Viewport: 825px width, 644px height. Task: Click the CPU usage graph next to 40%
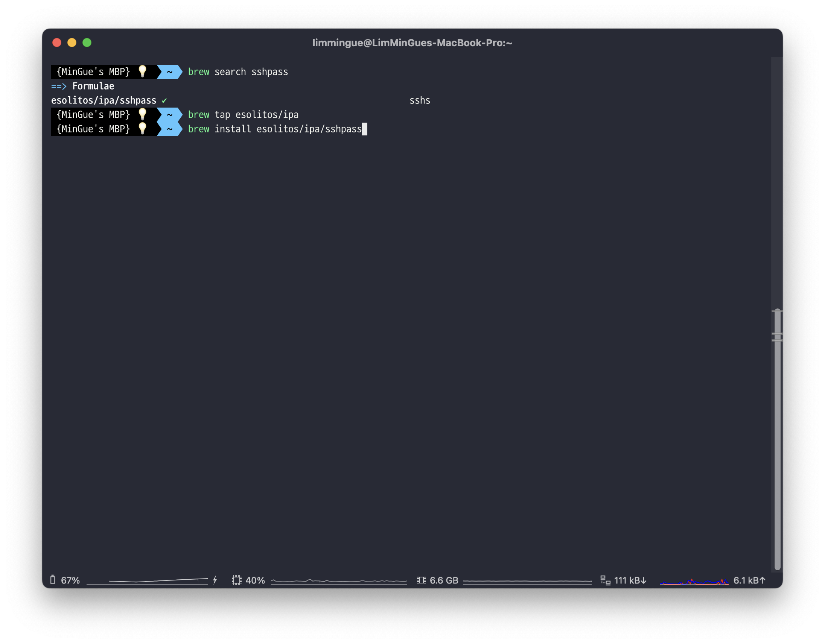coord(339,581)
